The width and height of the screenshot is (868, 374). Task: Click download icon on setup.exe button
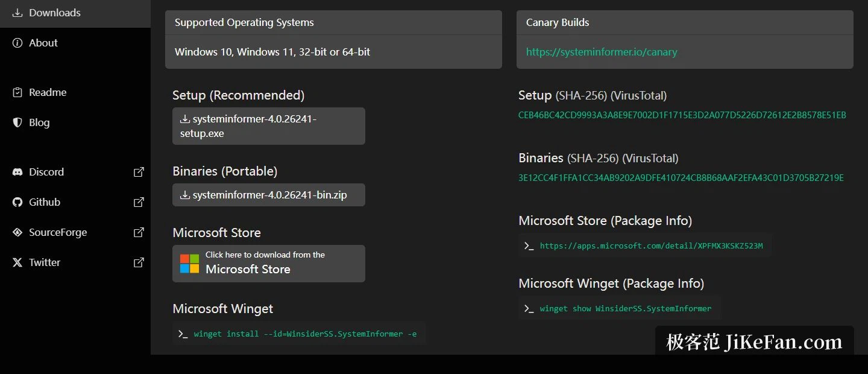pyautogui.click(x=185, y=119)
